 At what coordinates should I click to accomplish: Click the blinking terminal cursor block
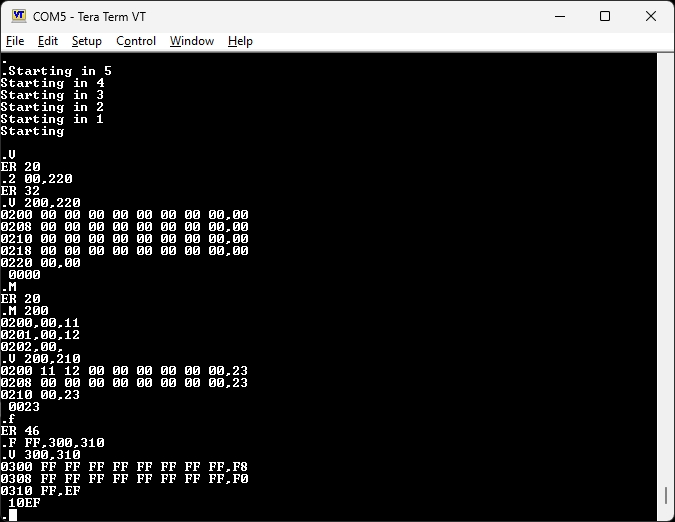13,515
